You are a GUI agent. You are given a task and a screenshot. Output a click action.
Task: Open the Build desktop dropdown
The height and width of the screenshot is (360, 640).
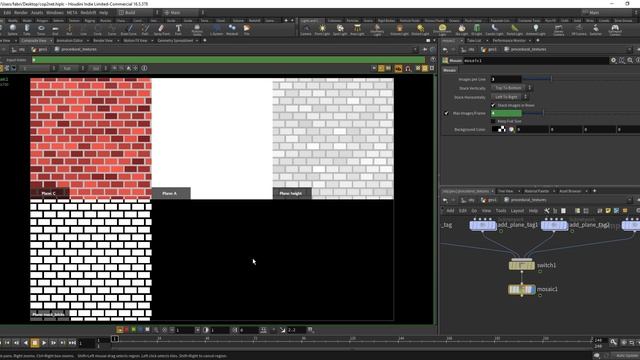coord(138,13)
